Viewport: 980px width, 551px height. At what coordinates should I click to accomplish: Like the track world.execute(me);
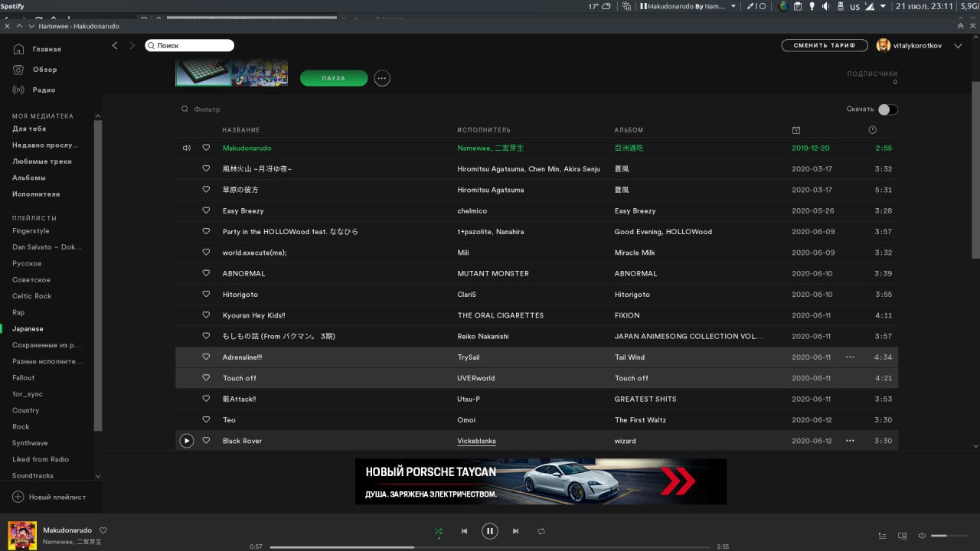click(x=206, y=253)
